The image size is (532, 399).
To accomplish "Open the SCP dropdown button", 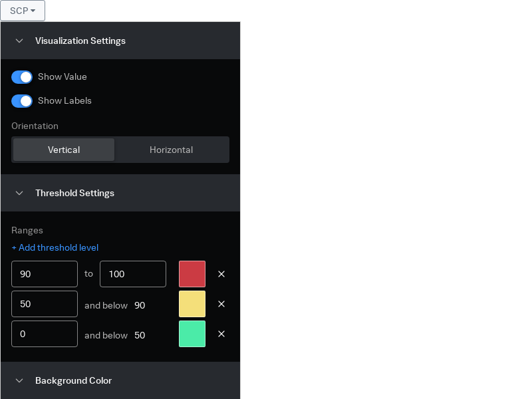I will [23, 11].
